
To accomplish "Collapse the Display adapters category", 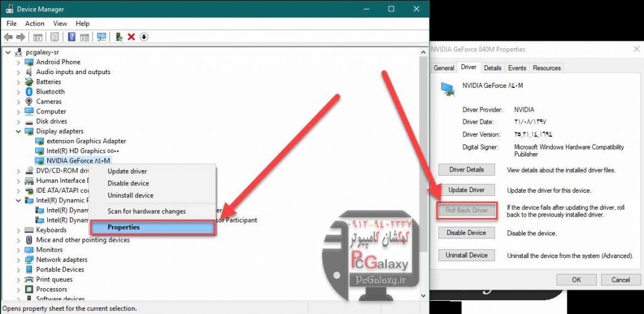I will coord(18,131).
